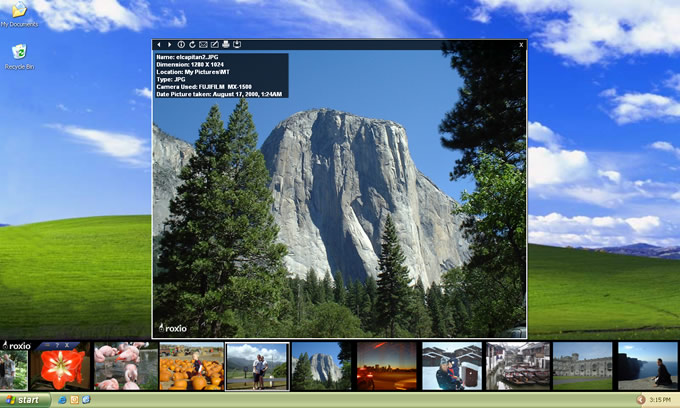Go to next photo arrow
The height and width of the screenshot is (408, 680).
170,45
